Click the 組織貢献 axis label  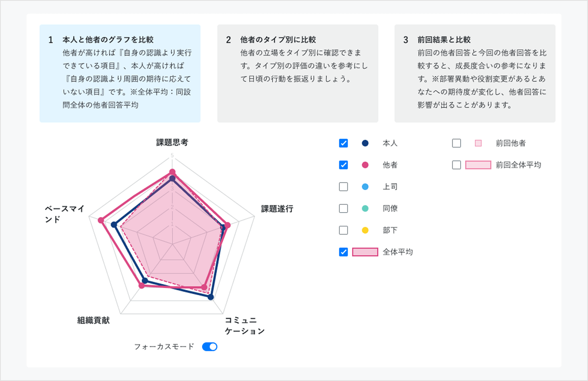(93, 320)
